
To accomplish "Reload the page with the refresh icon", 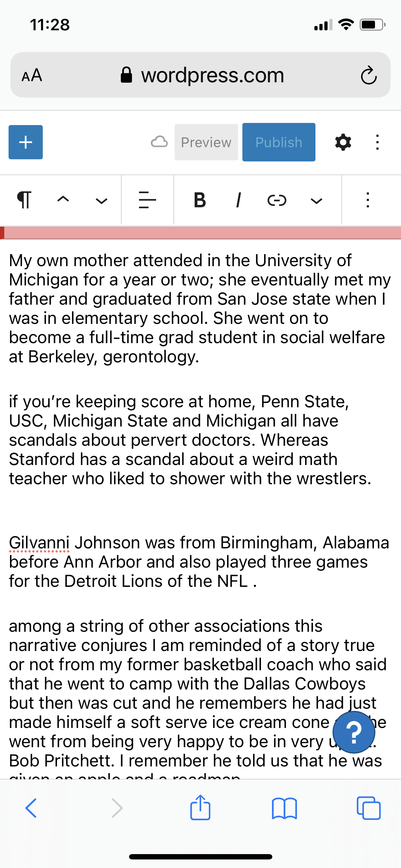I will click(x=369, y=75).
